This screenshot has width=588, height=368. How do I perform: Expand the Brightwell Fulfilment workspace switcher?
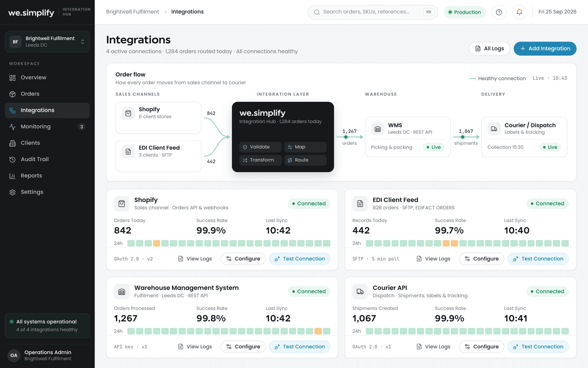pyautogui.click(x=47, y=42)
